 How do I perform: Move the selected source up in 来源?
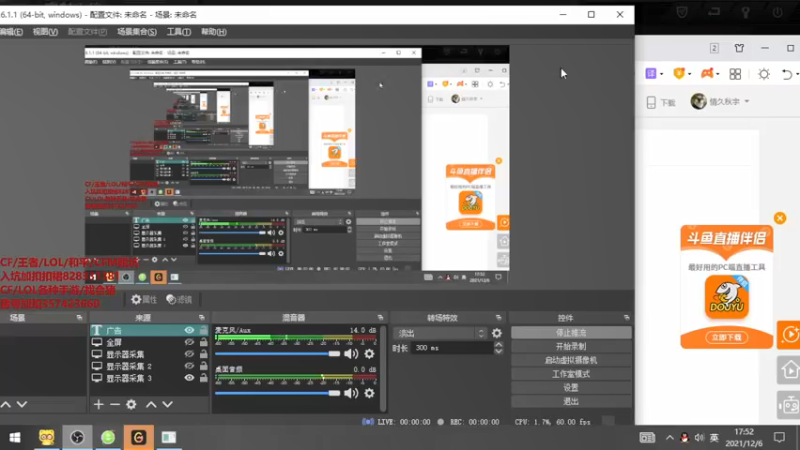point(151,405)
